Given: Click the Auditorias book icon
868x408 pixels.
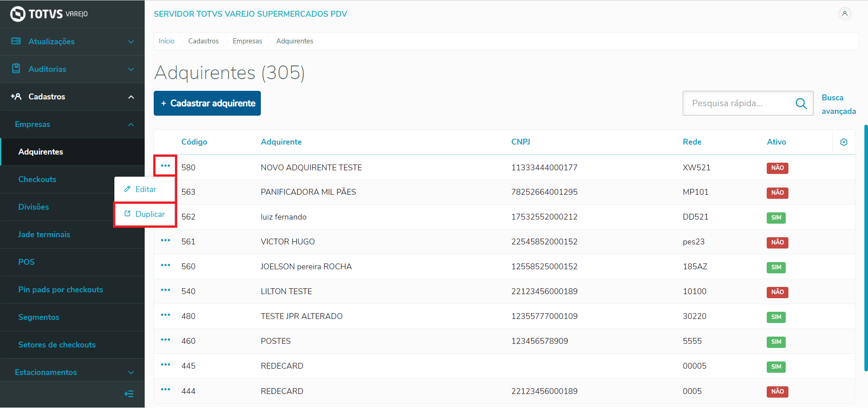Looking at the screenshot, I should click(x=16, y=69).
